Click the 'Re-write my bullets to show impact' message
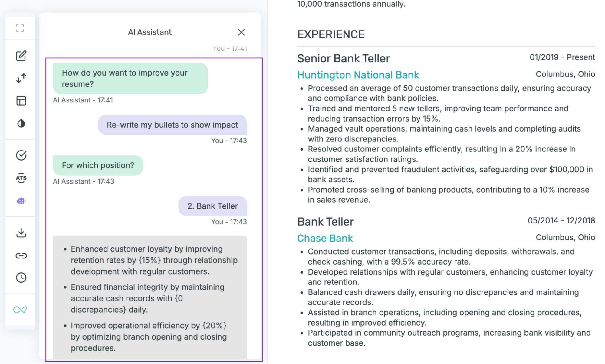The image size is (605, 364). [x=172, y=125]
